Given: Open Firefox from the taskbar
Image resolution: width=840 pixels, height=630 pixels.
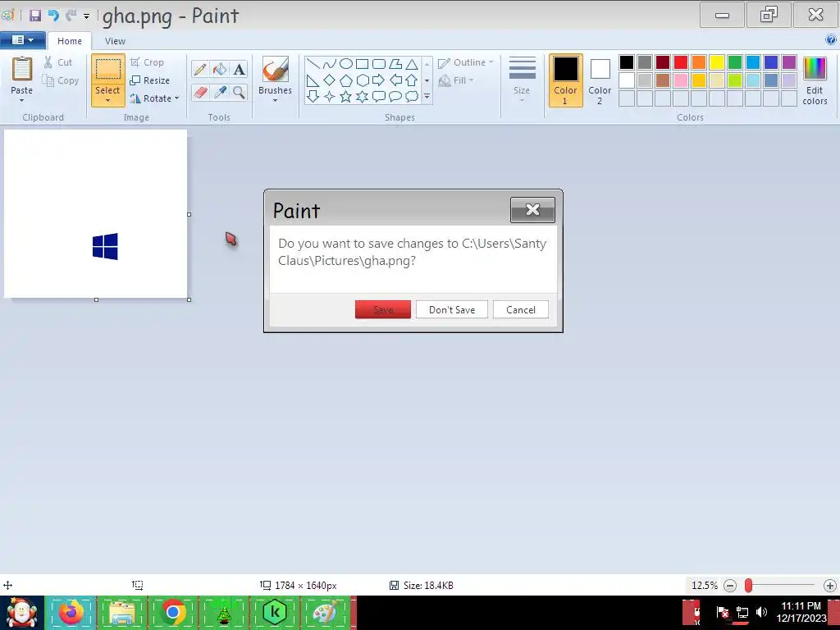Looking at the screenshot, I should 71,612.
